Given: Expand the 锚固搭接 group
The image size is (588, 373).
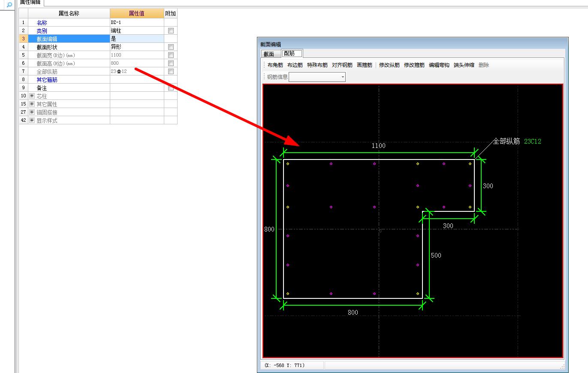Looking at the screenshot, I should (32, 112).
